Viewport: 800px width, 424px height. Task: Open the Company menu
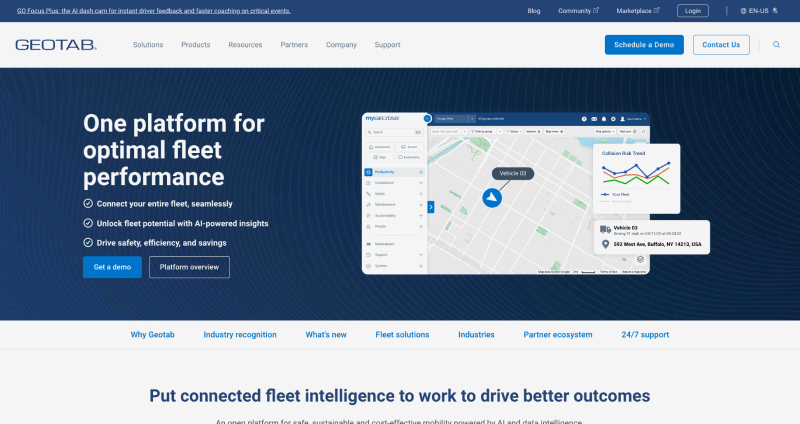pyautogui.click(x=341, y=45)
